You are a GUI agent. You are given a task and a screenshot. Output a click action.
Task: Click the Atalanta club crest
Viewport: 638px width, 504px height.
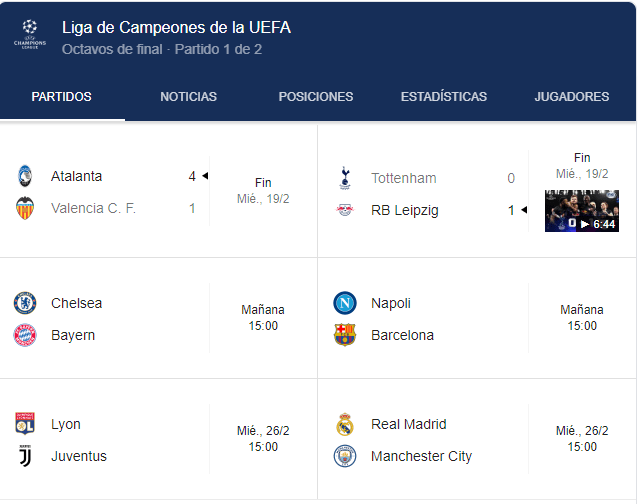25,176
